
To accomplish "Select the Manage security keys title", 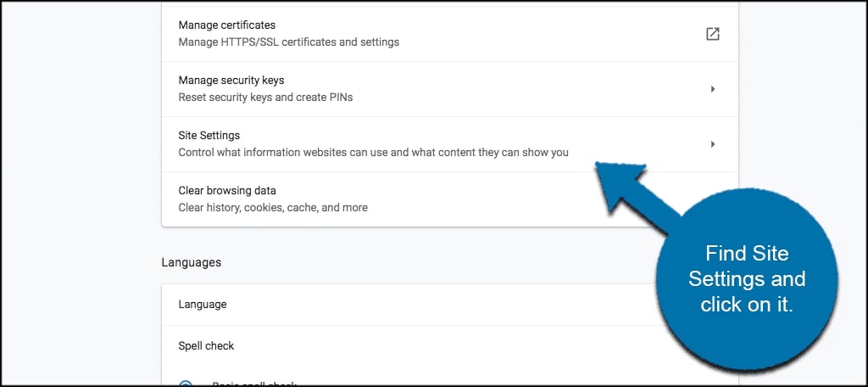I will click(x=231, y=81).
